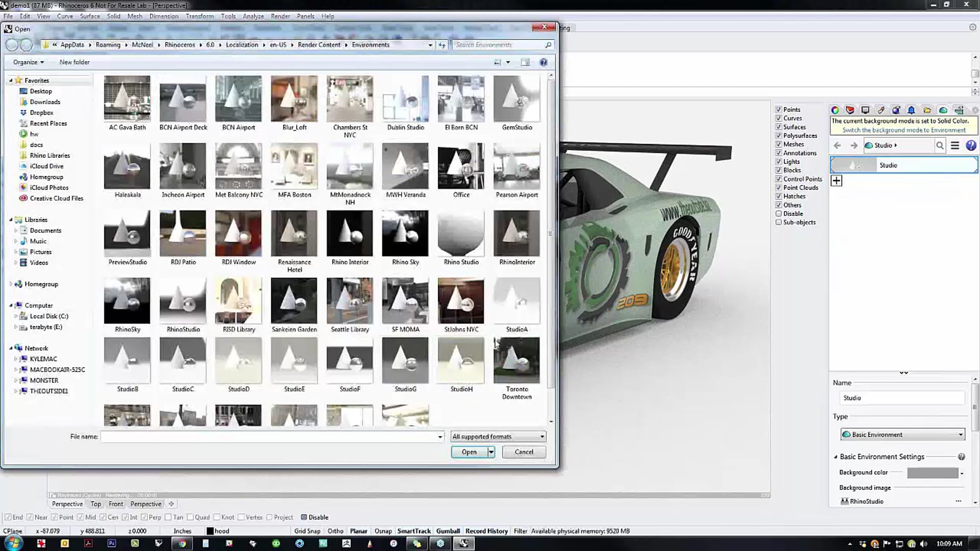Open the hamburger menu in Environments panel
Screen dimensions: 980x551
tap(955, 145)
